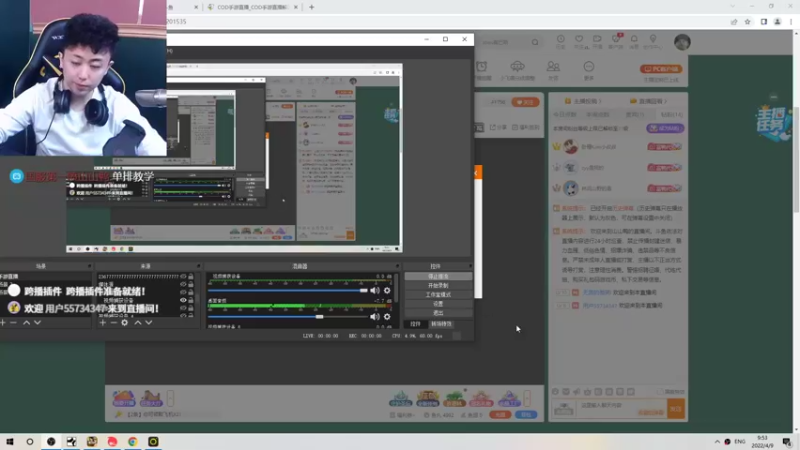Move scene up in OBS Scenes panel

pyautogui.click(x=27, y=322)
